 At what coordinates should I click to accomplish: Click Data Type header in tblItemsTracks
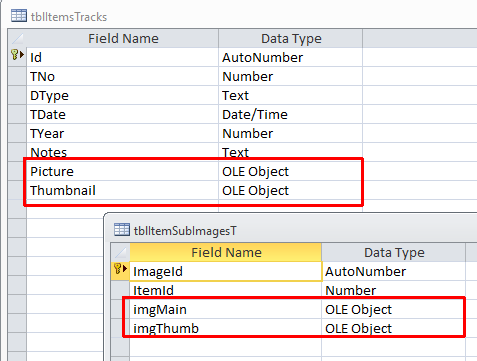tap(291, 39)
